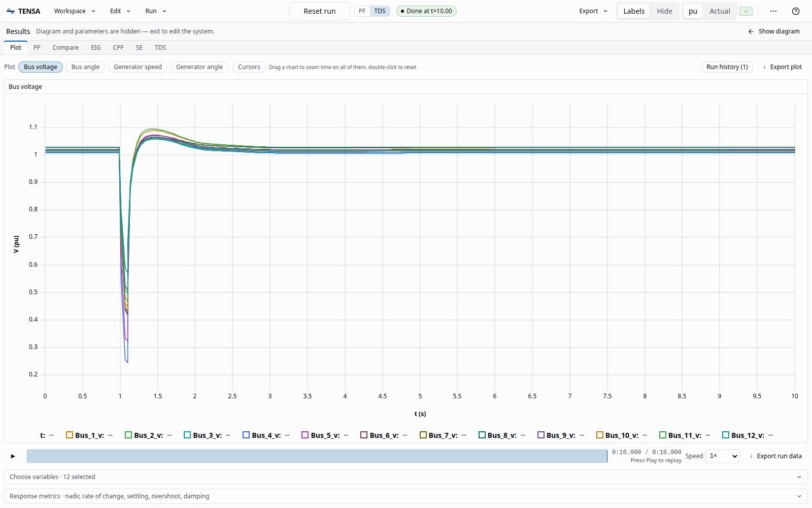Open the help question-mark icon
Screen dimensions: 812x508
796,11
